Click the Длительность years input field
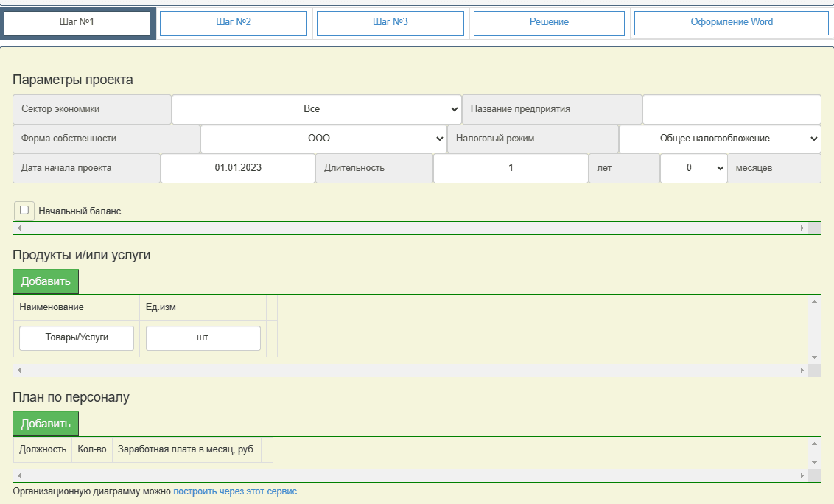 pos(511,168)
